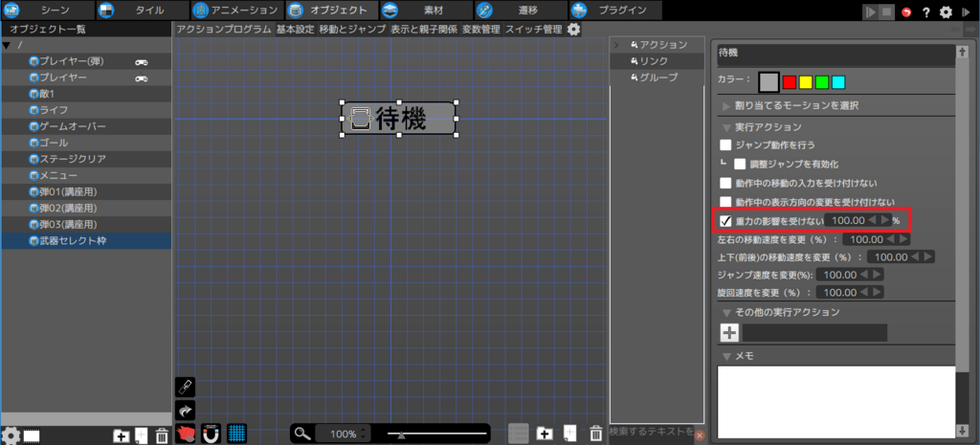Viewport: 980px width, 445px height.
Task: Switch to the 素材 tab
Action: pos(426,10)
